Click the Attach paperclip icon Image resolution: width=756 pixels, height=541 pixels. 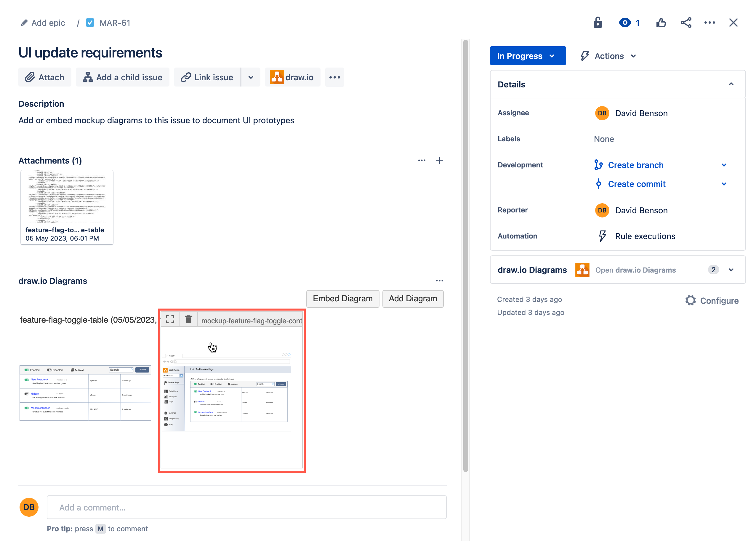30,77
